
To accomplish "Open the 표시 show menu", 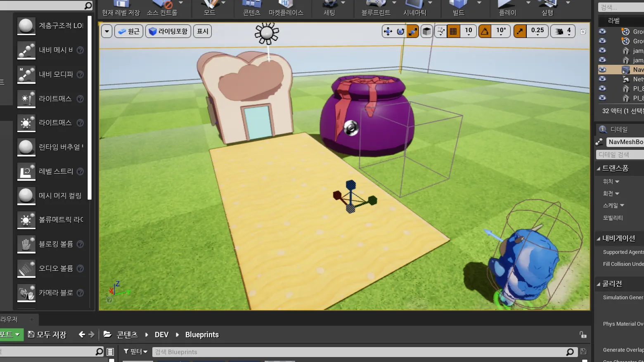I will pos(203,31).
